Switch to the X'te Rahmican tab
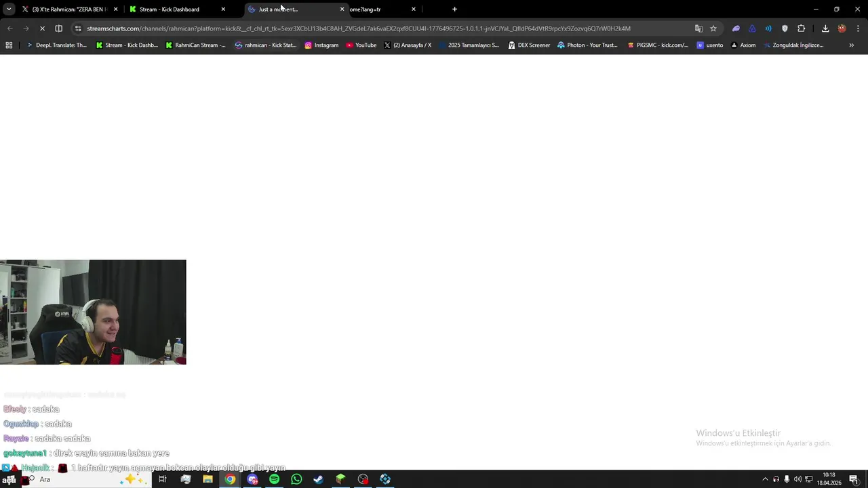Screen dimensions: 868x488 [70, 9]
